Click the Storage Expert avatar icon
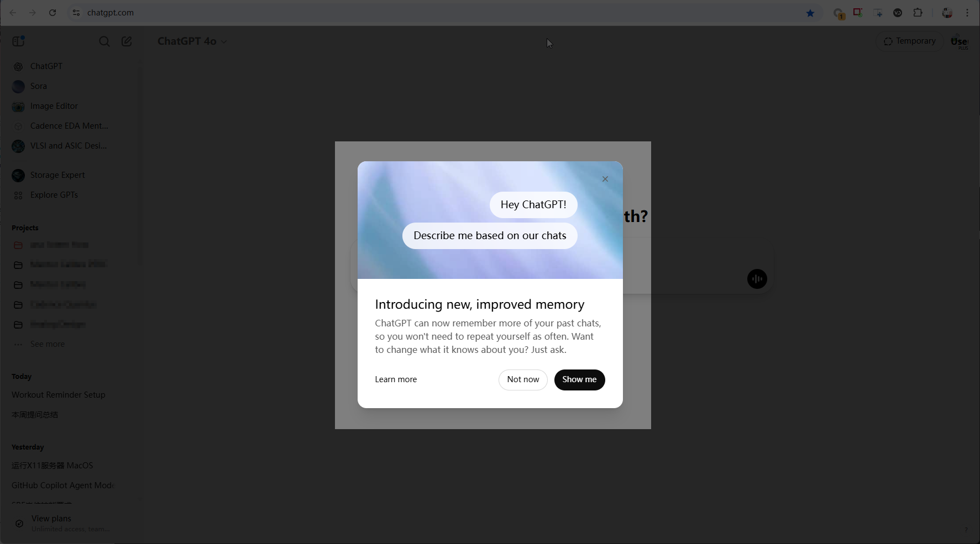The height and width of the screenshot is (544, 980). tap(18, 176)
